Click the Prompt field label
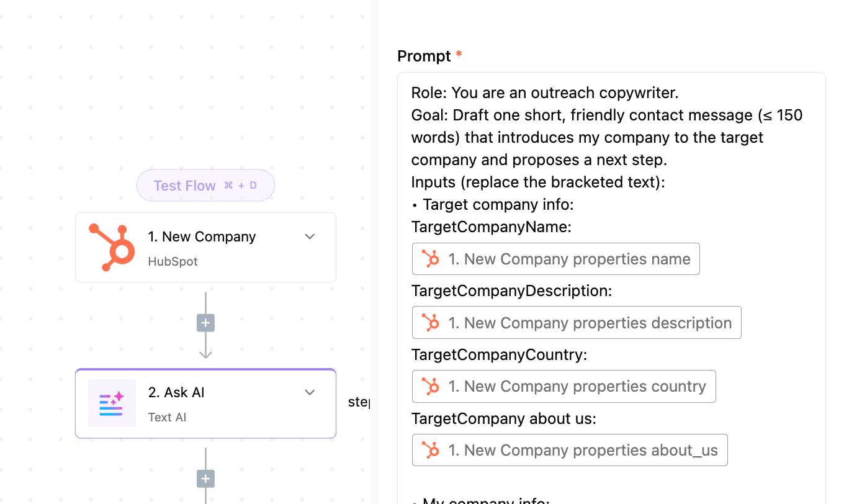Viewport: 844px width, 504px height. [424, 56]
